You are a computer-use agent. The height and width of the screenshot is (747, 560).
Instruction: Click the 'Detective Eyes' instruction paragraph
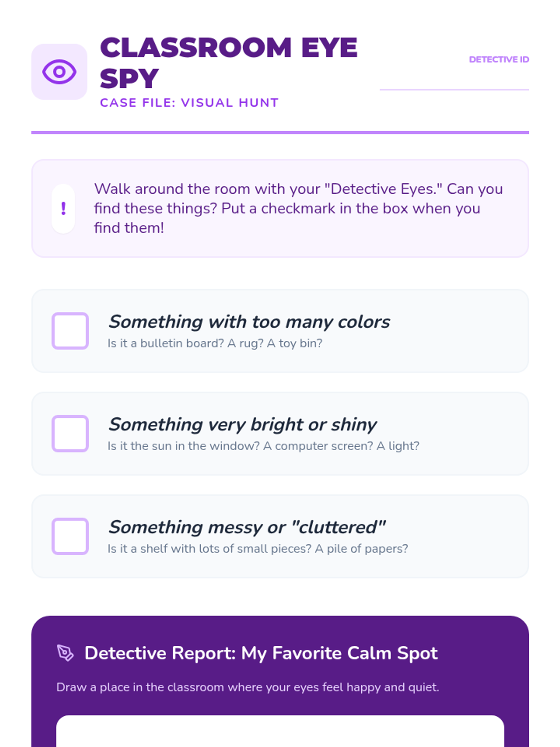299,208
